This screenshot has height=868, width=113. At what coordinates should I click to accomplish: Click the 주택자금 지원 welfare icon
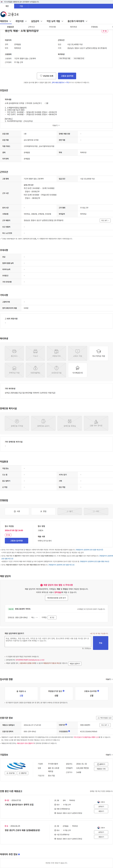[14, 370]
